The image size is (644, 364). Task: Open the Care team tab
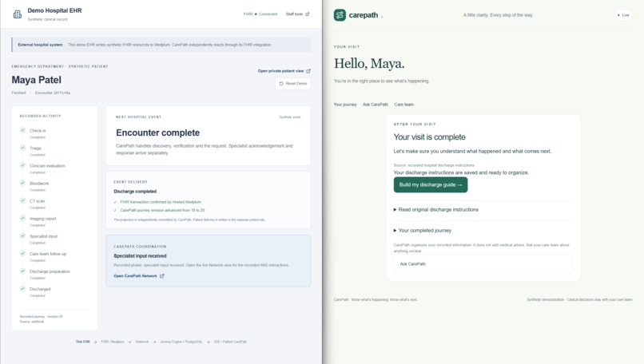[x=404, y=105]
